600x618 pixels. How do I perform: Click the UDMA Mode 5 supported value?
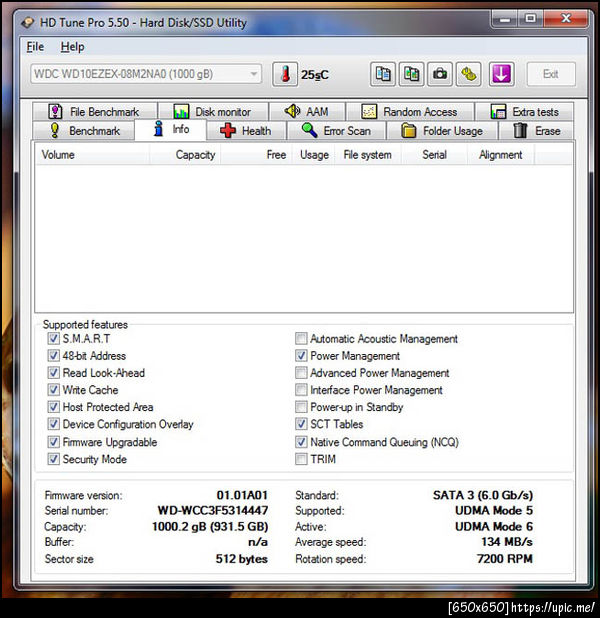tap(494, 511)
